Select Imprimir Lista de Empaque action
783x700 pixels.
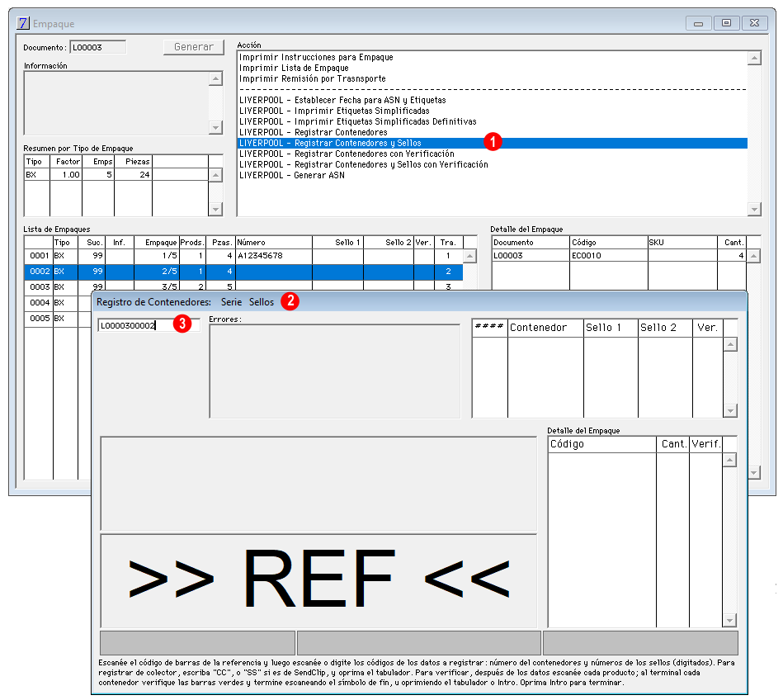coord(294,68)
